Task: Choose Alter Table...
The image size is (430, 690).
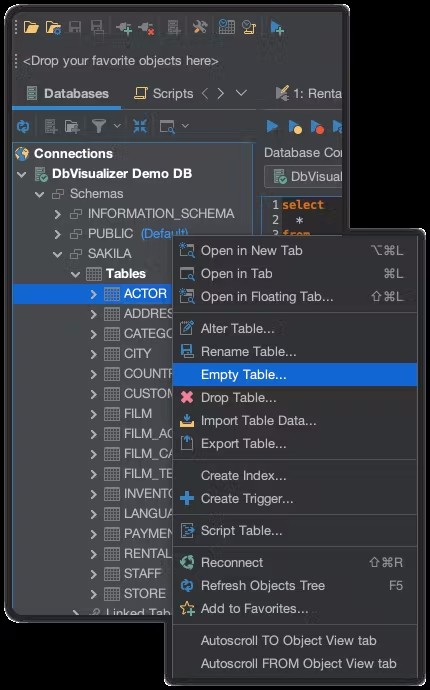Action: click(294, 328)
